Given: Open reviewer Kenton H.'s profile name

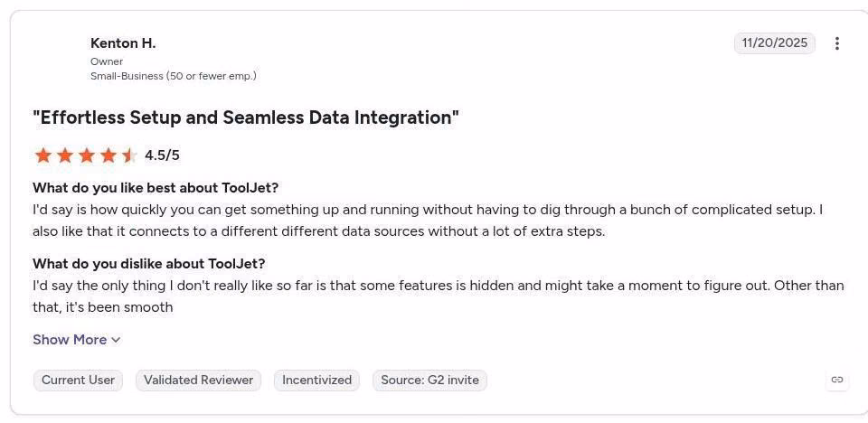Looking at the screenshot, I should [x=123, y=43].
